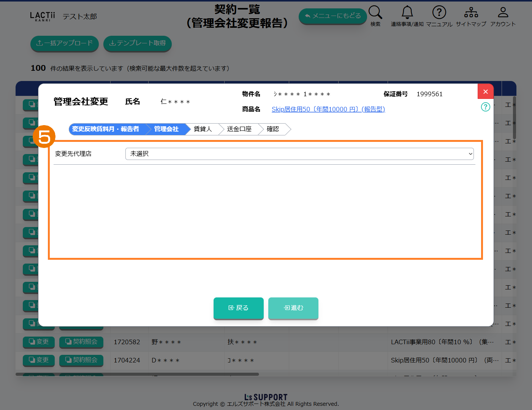Open the Skip居住用50 product link
Viewport: 532px width, 410px height.
[328, 109]
